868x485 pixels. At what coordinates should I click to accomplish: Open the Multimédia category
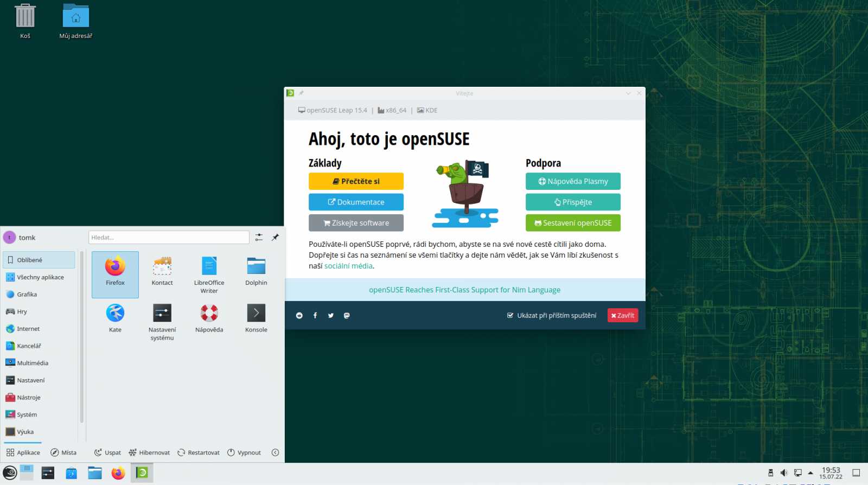point(39,363)
